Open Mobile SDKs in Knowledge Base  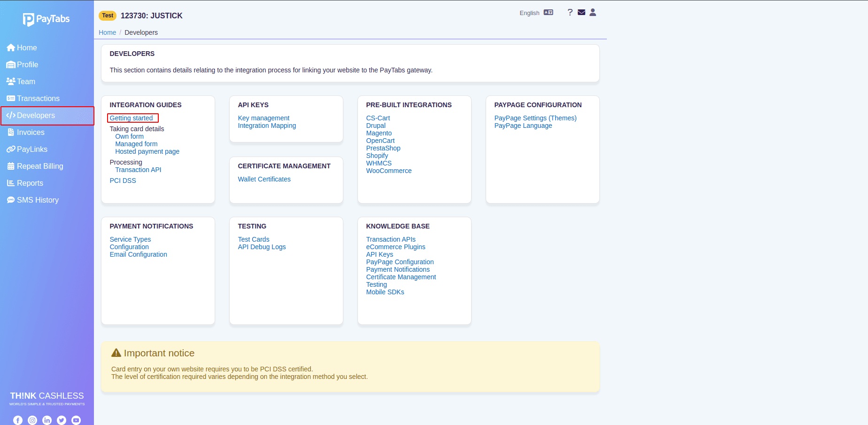(x=385, y=292)
